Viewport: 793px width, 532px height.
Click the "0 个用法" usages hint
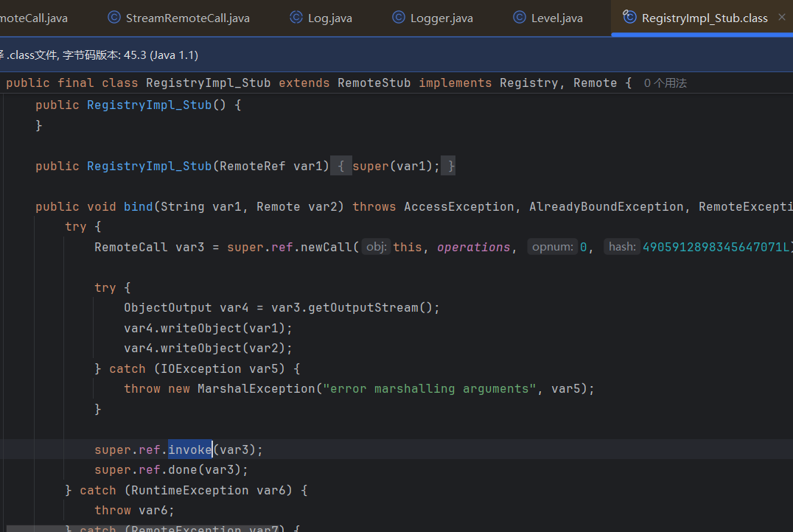[x=665, y=83]
